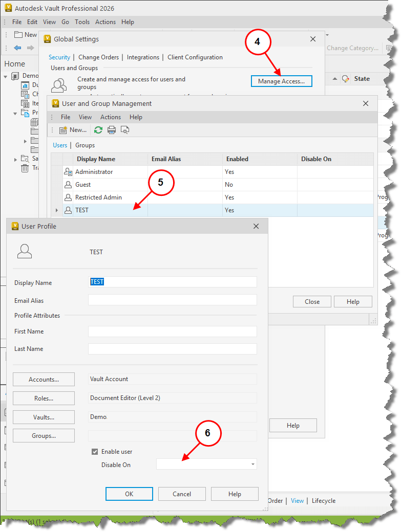Click Cancel in the User Profile dialog
This screenshot has width=401, height=532.
[182, 494]
